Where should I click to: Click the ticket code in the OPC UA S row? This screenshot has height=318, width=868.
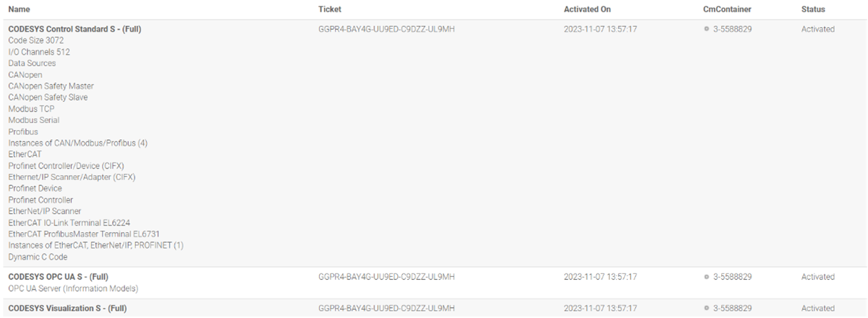tap(386, 277)
